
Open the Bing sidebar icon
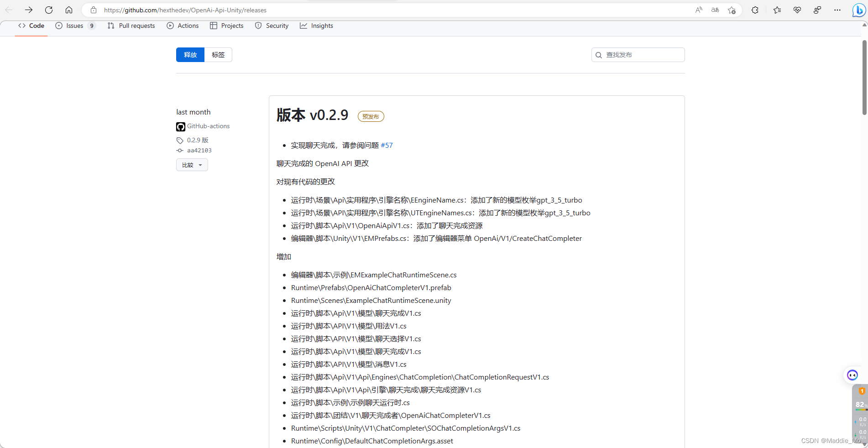(x=858, y=10)
